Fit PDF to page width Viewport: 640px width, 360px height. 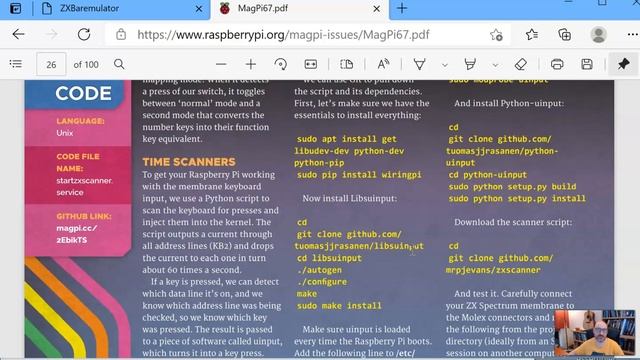(311, 64)
